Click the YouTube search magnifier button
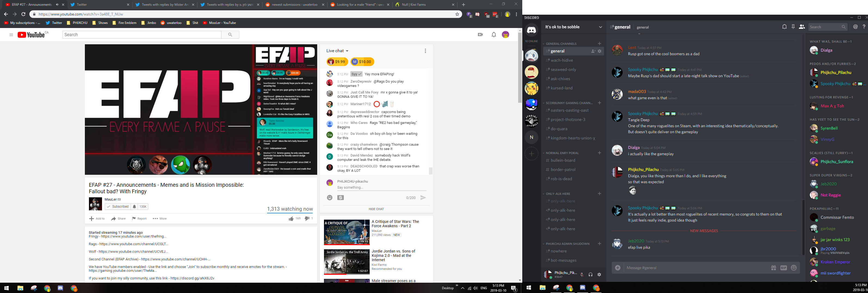 (x=230, y=35)
